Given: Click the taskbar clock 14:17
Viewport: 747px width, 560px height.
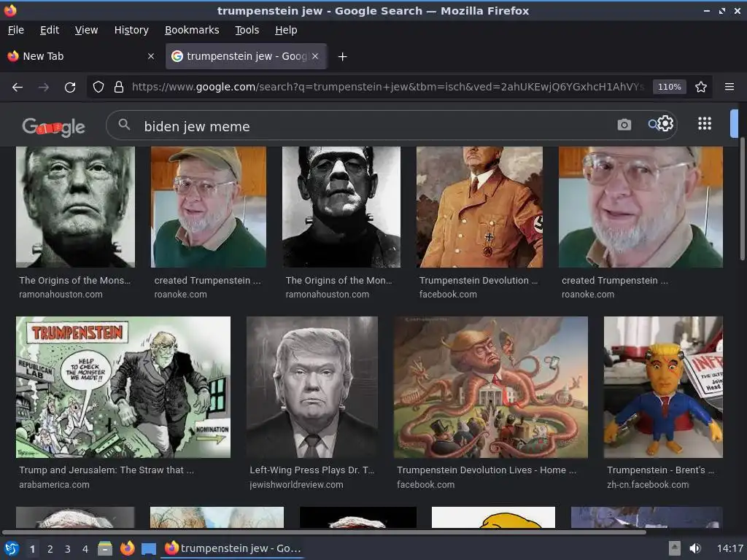Looking at the screenshot, I should tap(729, 548).
